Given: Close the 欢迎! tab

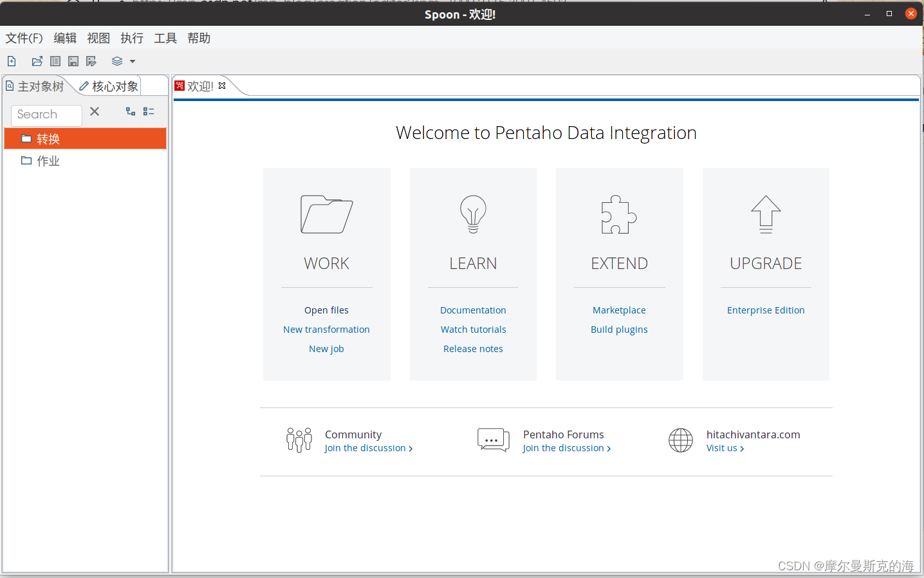Looking at the screenshot, I should (x=222, y=86).
